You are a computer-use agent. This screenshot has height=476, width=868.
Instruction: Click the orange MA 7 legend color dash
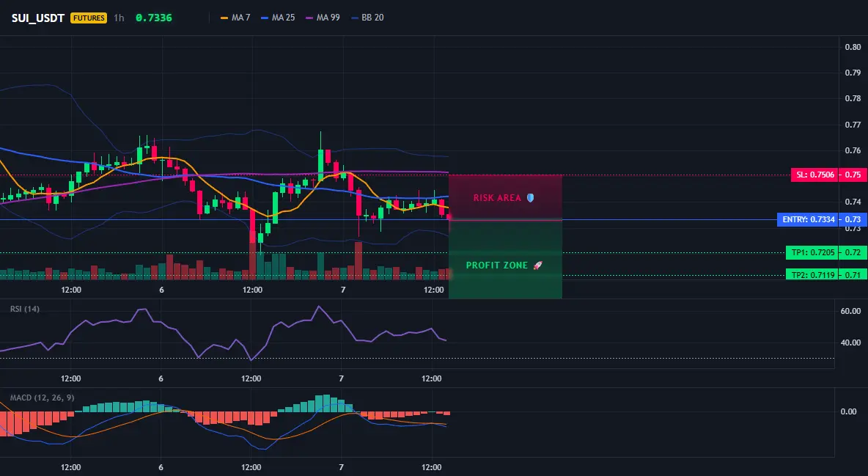(x=224, y=18)
